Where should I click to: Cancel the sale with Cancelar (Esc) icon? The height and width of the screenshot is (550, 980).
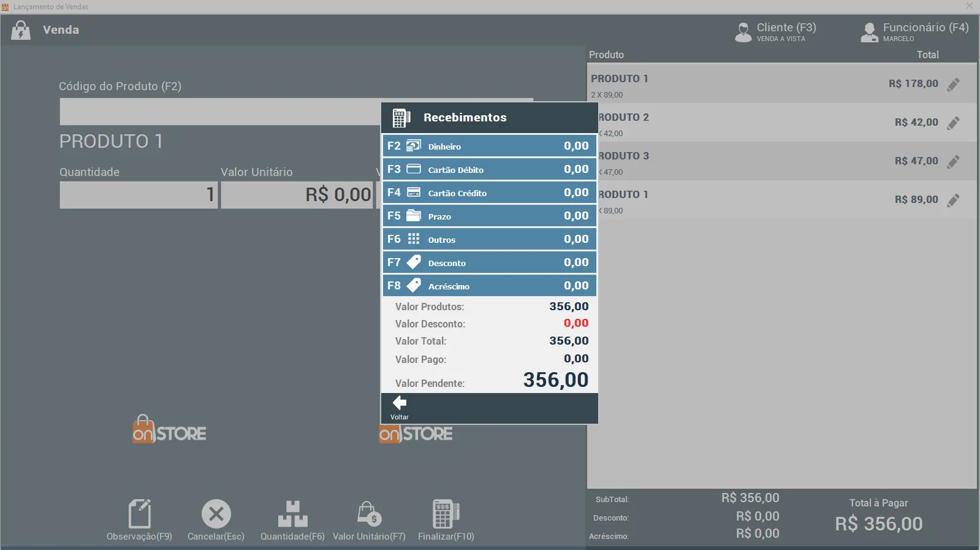tap(216, 514)
